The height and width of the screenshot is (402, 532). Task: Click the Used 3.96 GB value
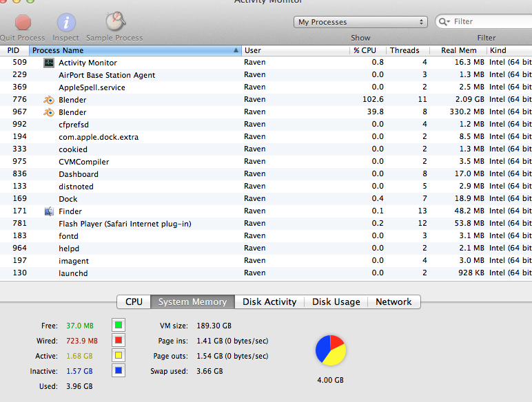[x=79, y=386]
